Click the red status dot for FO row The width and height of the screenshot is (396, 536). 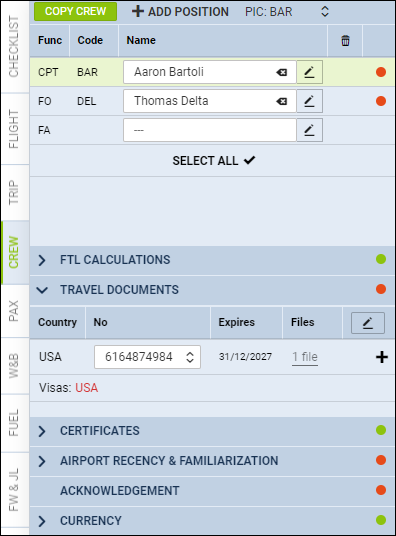point(381,101)
